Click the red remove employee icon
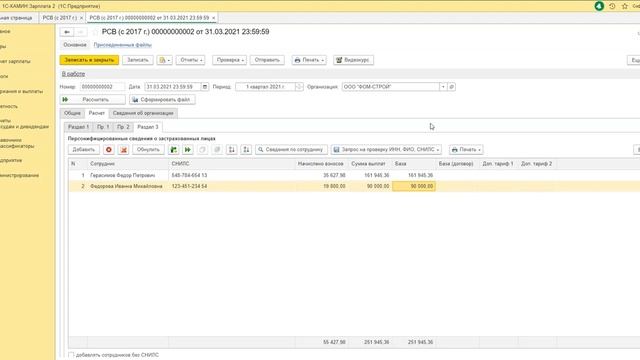Viewport: 640px width, 360px height. click(x=109, y=150)
